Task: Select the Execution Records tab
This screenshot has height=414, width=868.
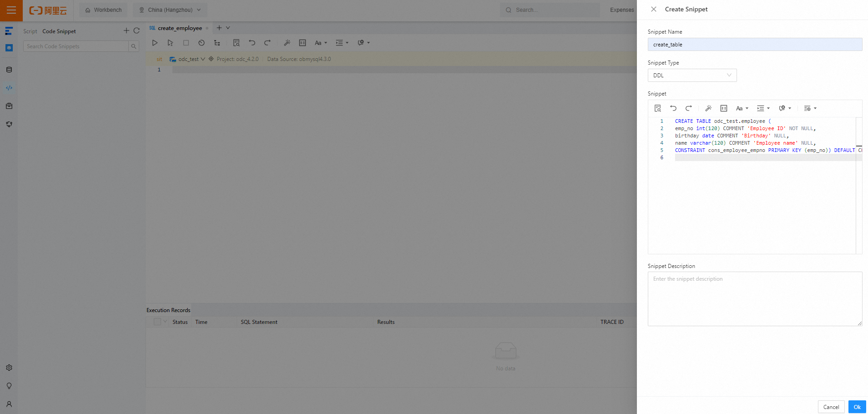Action: click(168, 310)
